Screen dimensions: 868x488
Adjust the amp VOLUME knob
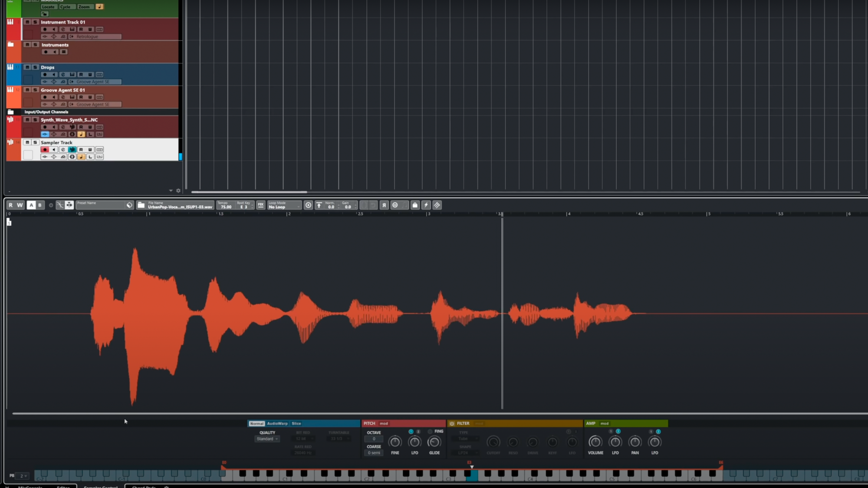[x=595, y=442]
